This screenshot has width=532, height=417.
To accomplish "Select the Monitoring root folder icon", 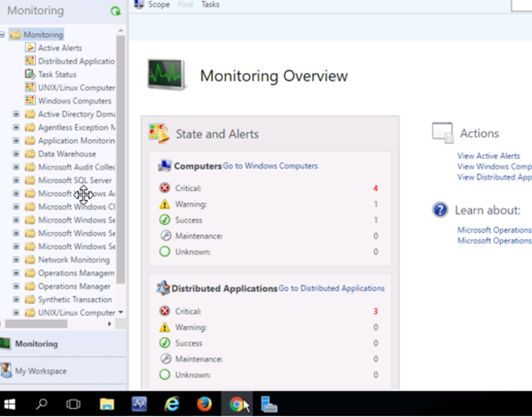I will [16, 35].
